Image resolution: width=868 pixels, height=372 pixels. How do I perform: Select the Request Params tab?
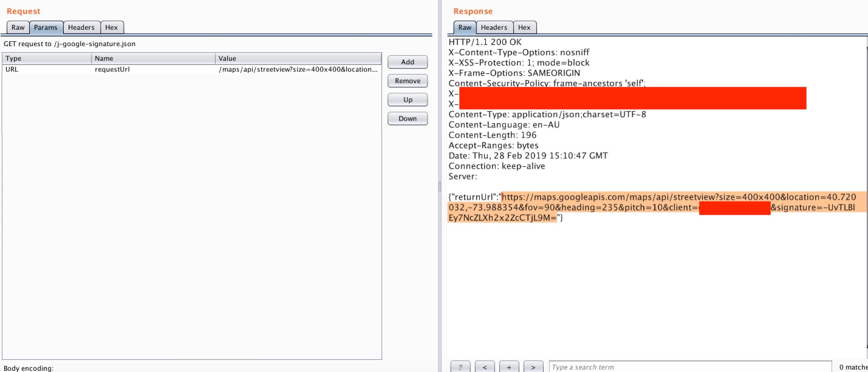pos(46,27)
